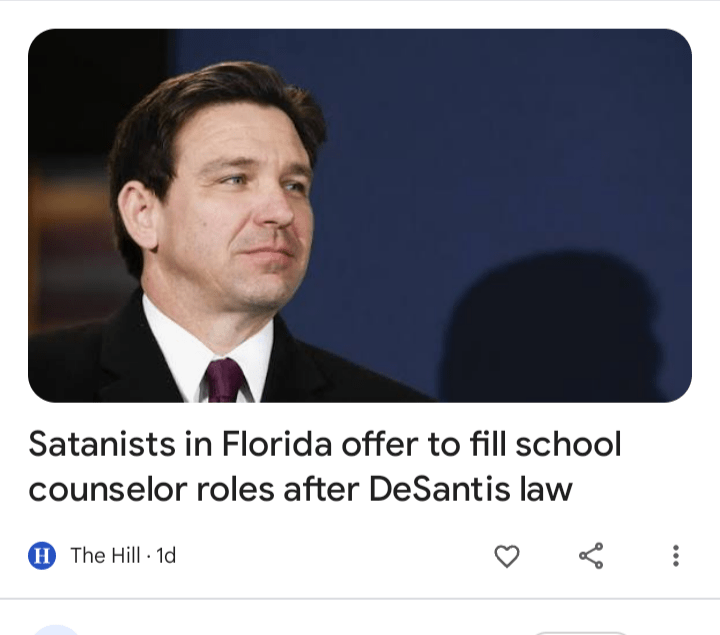Image resolution: width=720 pixels, height=635 pixels.
Task: Show more actions via vertical dots
Action: (x=676, y=555)
